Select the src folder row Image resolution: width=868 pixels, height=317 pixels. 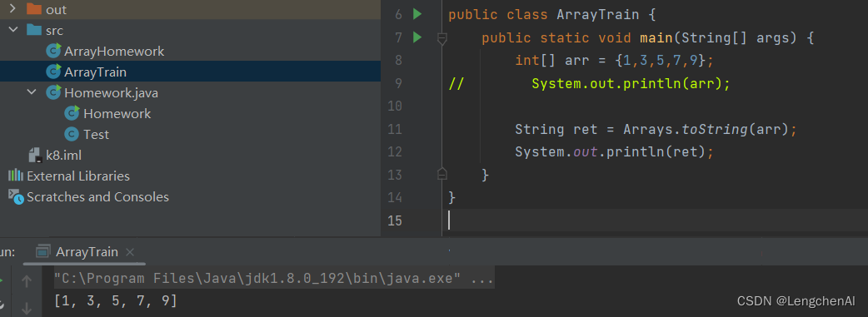(191, 30)
